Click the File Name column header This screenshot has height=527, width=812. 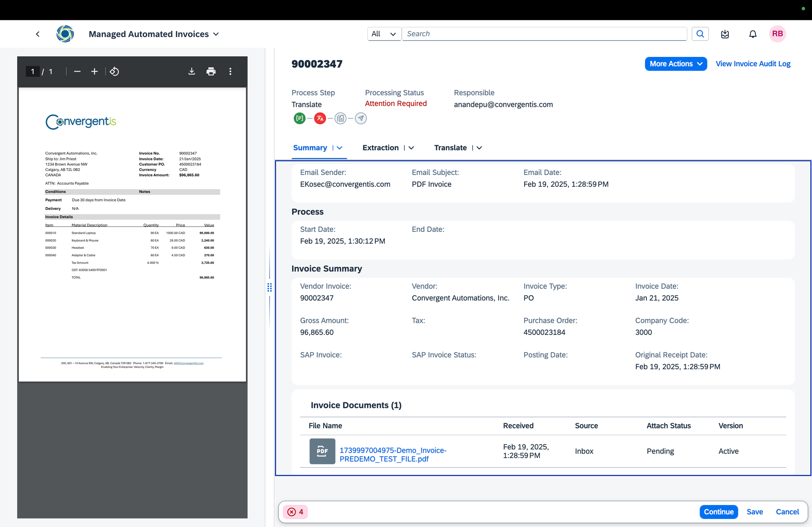pos(325,425)
